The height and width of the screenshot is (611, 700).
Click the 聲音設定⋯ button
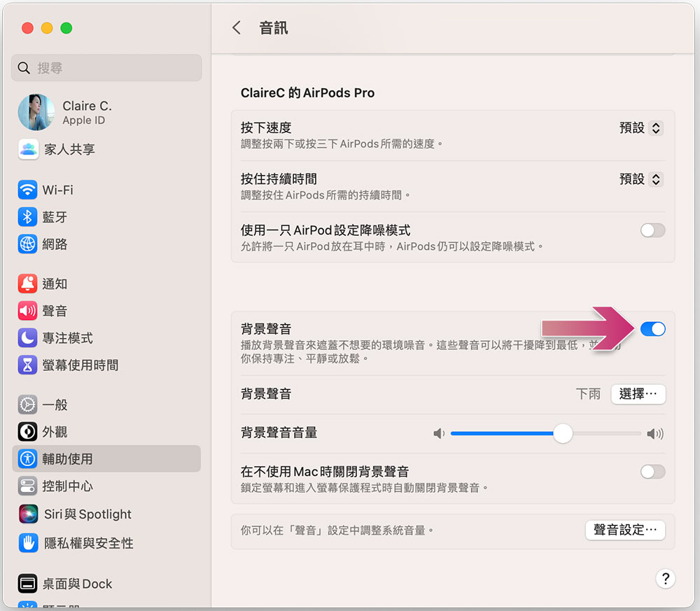[x=625, y=531]
